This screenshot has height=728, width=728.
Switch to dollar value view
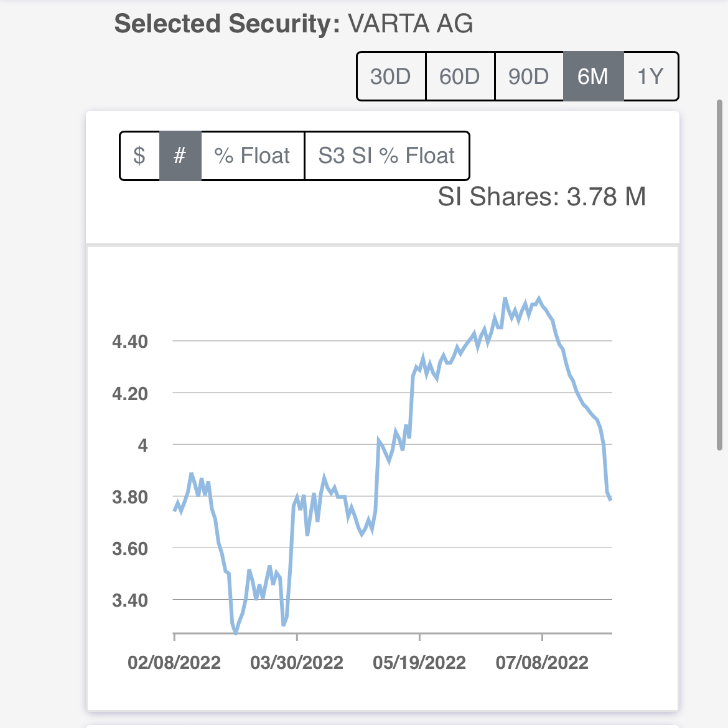coord(139,156)
